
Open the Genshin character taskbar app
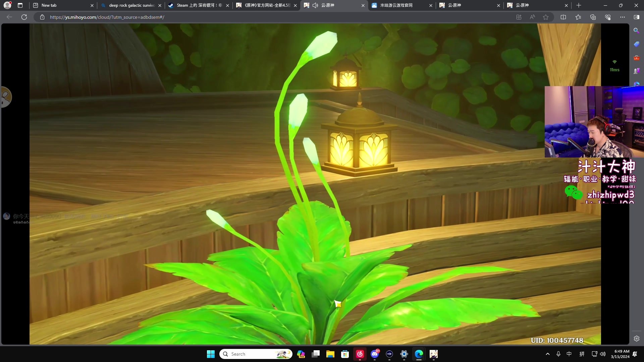pos(434,354)
